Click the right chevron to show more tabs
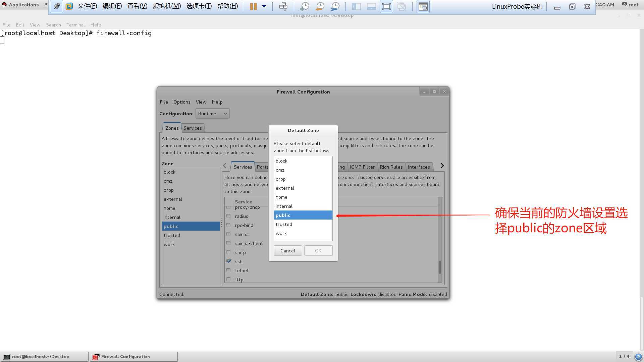Viewport: 644px width, 362px height. 442,166
